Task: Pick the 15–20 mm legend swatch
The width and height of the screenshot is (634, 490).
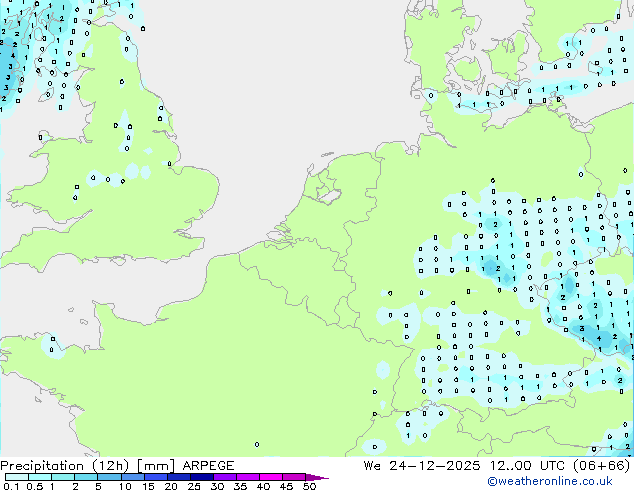Action: (x=155, y=477)
